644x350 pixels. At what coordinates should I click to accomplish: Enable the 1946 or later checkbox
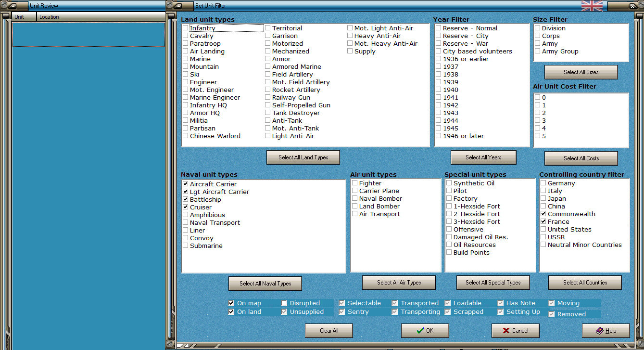(x=438, y=136)
